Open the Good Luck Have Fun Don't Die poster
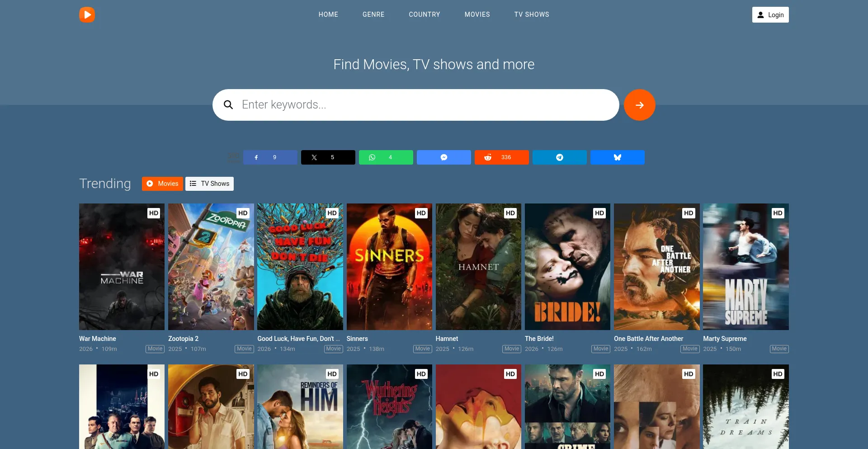 pyautogui.click(x=300, y=267)
